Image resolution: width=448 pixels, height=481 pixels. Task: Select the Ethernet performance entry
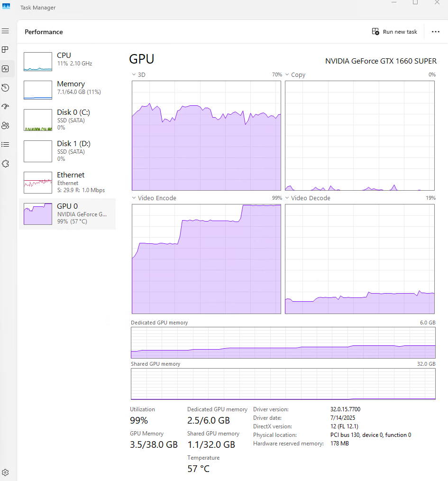click(x=67, y=183)
